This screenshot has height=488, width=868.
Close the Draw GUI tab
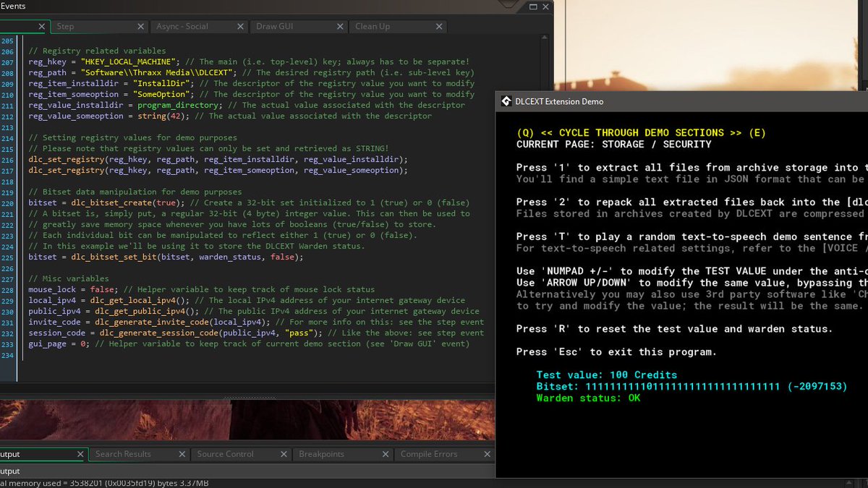click(340, 27)
